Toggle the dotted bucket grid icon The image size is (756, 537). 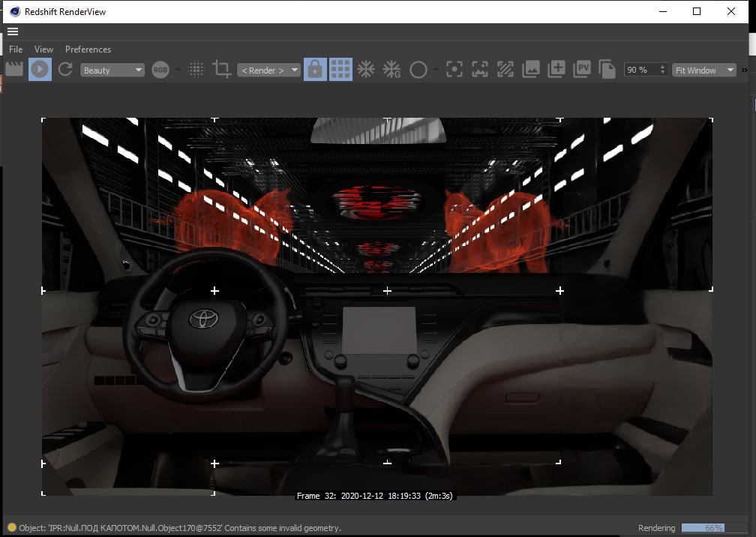pos(196,70)
